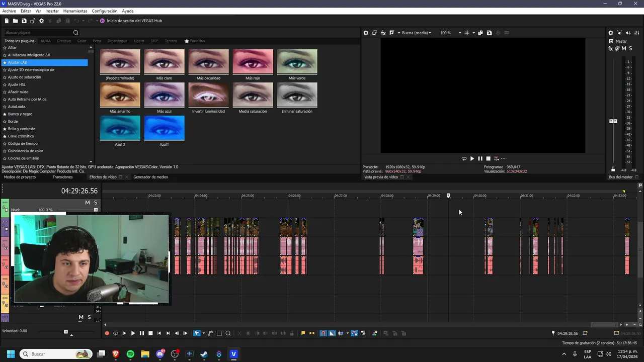Click the color grading icon in timeline toolbar
Viewport: 644px width, 362px height.
tap(374, 333)
